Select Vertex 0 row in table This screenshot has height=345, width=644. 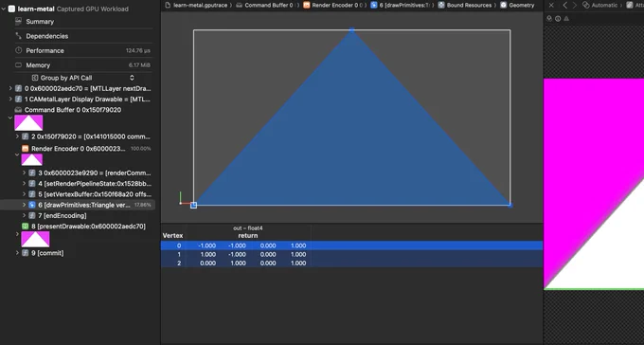tap(351, 245)
